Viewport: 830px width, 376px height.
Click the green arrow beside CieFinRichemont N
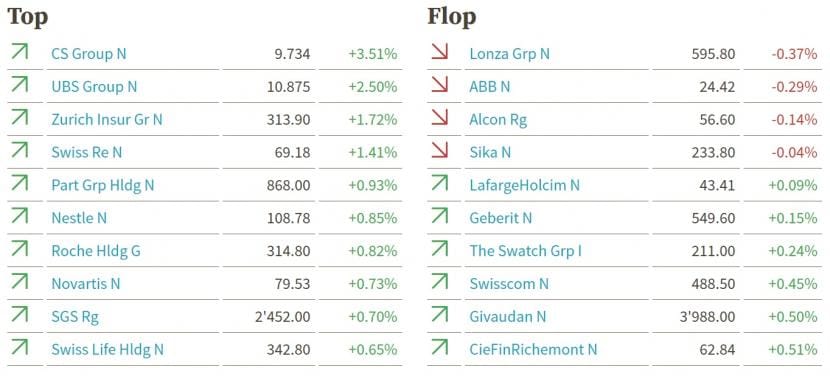click(439, 347)
